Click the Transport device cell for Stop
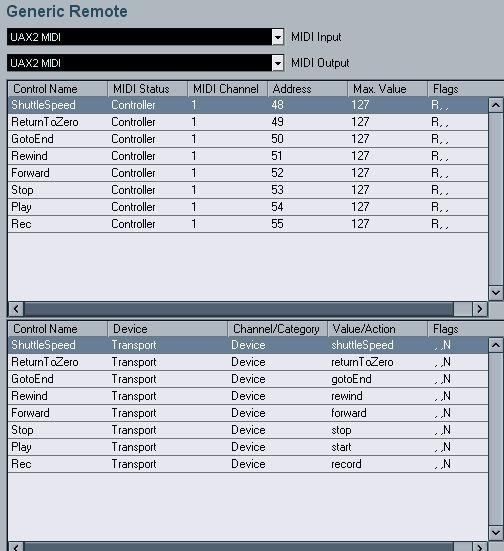The image size is (504, 551). [x=134, y=430]
